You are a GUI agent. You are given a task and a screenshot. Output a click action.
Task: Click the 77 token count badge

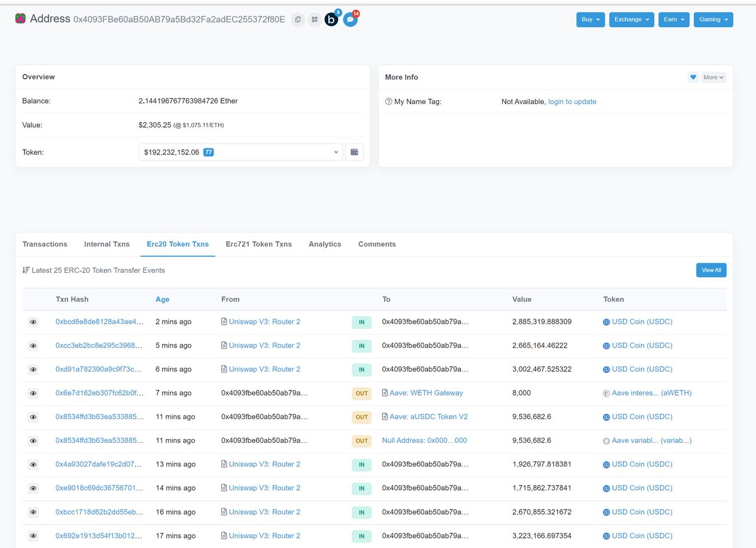(209, 152)
